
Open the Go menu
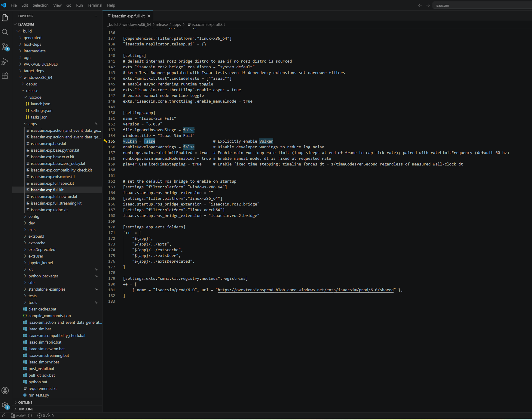(69, 5)
